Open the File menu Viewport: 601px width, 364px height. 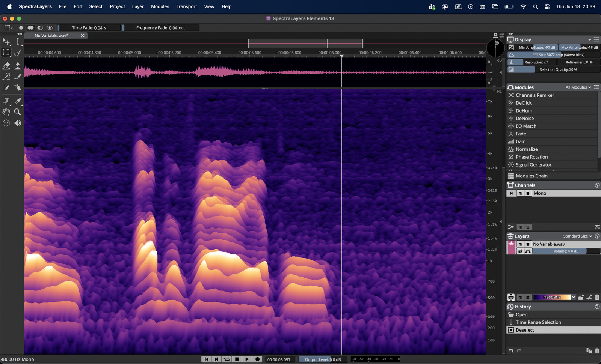(x=63, y=6)
